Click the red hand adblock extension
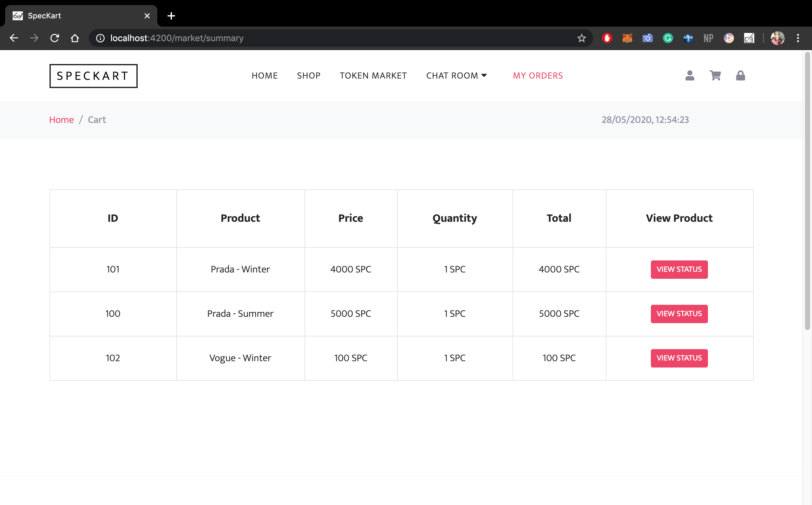Image resolution: width=812 pixels, height=505 pixels. pos(607,38)
